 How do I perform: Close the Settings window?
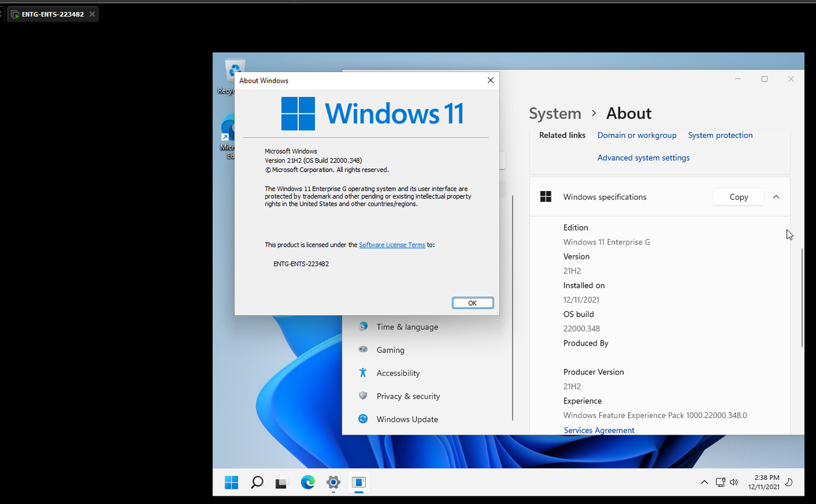[x=790, y=79]
